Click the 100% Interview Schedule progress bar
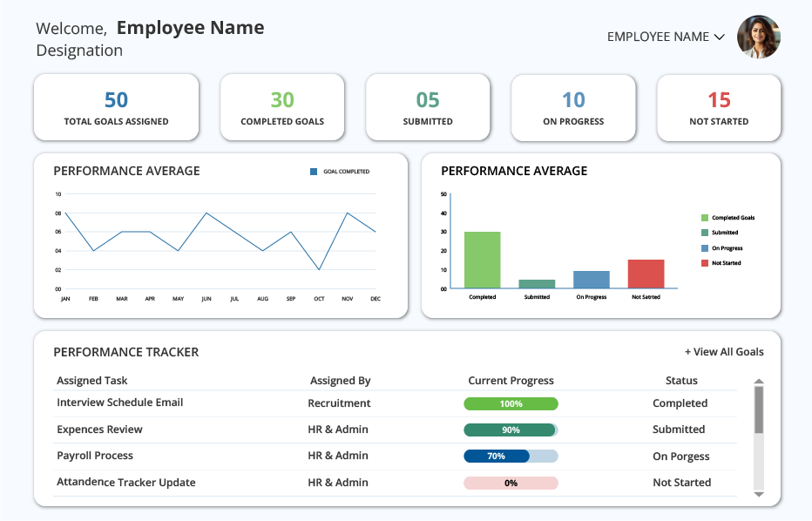Image resolution: width=812 pixels, height=521 pixels. (511, 403)
